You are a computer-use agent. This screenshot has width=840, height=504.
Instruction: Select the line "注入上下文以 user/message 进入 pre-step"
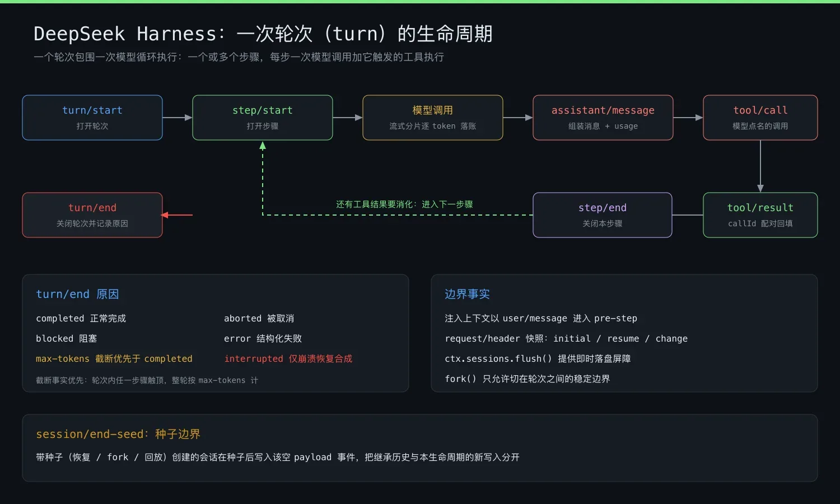tap(541, 318)
